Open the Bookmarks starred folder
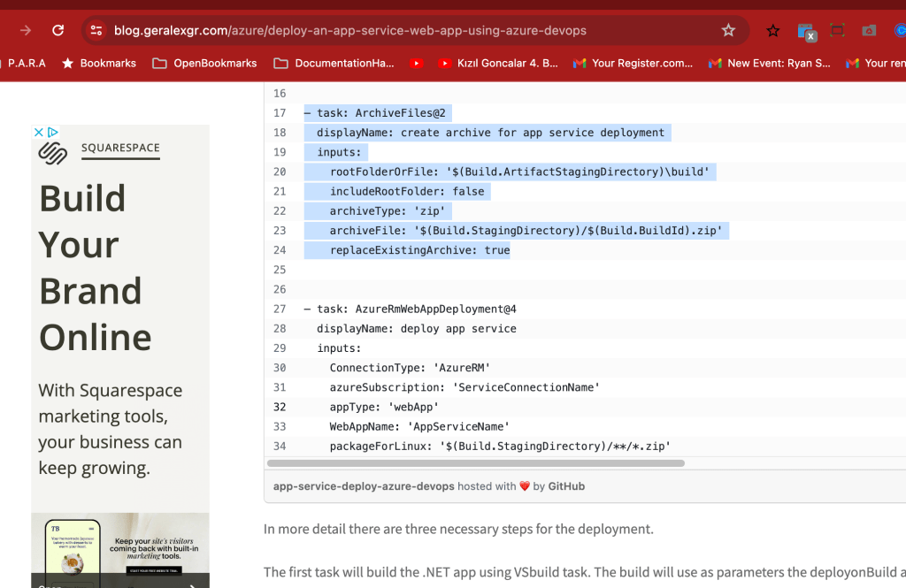 point(99,63)
